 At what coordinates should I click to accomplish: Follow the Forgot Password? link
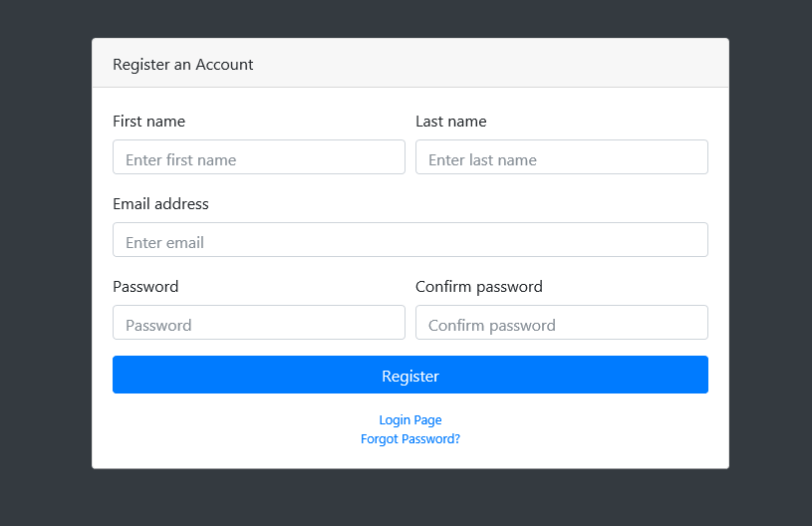(410, 439)
